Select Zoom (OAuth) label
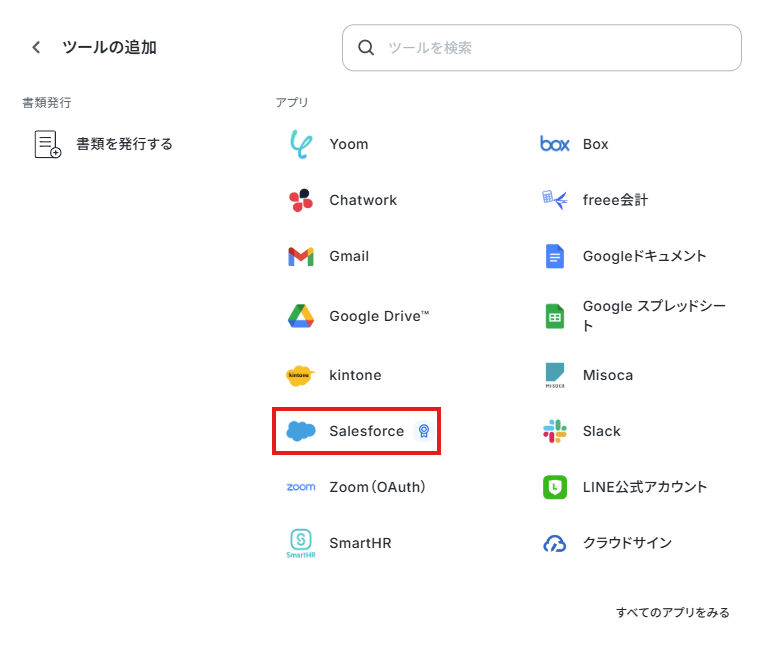Image resolution: width=764 pixels, height=651 pixels. 377,487
